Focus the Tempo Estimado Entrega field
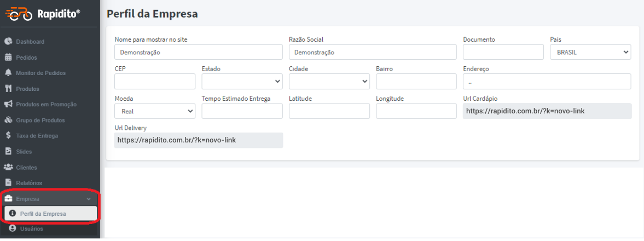The height and width of the screenshot is (241, 644). [x=242, y=111]
